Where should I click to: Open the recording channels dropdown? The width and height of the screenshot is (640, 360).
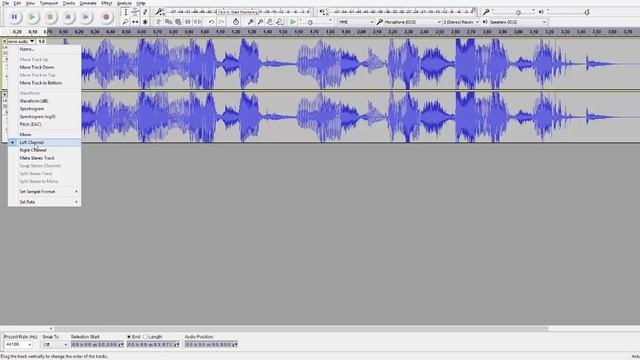click(461, 22)
